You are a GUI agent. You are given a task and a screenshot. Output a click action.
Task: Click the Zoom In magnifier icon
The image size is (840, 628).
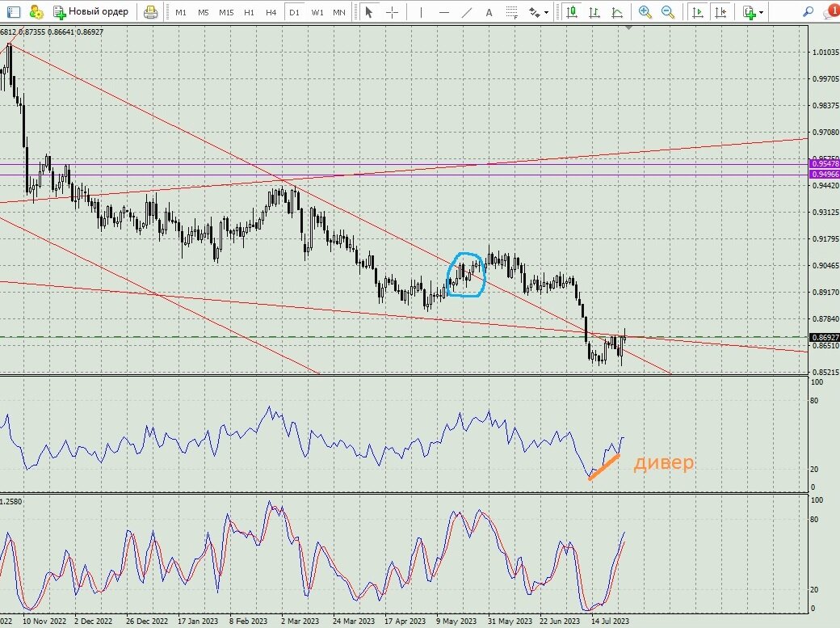pos(645,12)
